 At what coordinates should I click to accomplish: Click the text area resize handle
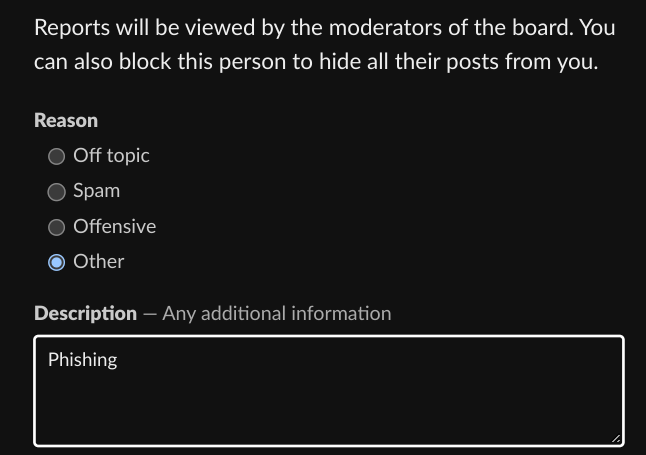click(616, 438)
